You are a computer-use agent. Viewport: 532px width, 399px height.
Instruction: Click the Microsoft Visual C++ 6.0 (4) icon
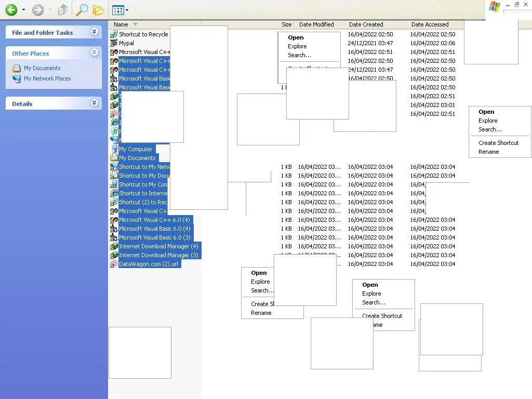tap(114, 220)
